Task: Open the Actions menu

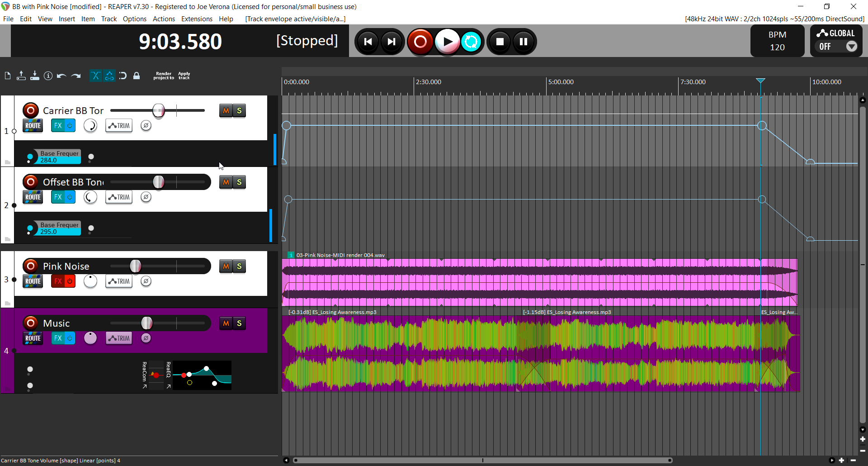Action: click(x=164, y=19)
